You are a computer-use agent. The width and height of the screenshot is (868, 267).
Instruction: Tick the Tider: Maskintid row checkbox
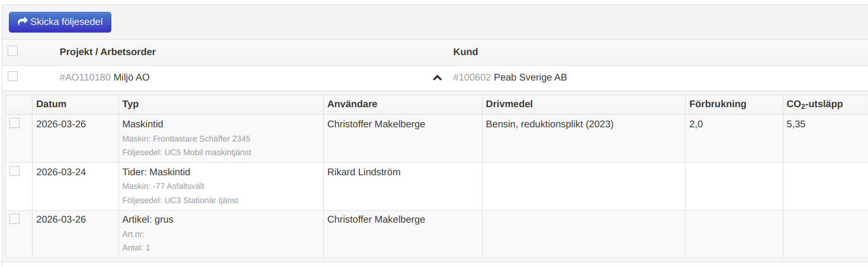(x=15, y=171)
